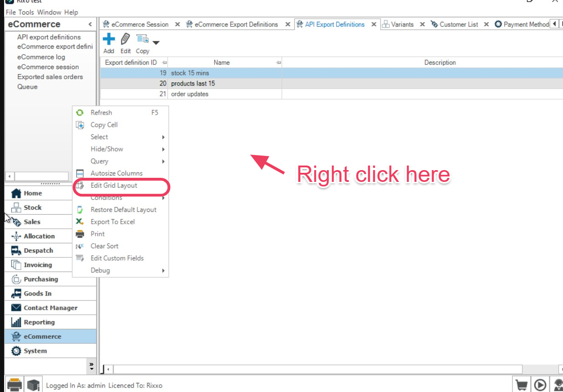Select row 'products last 15'

(332, 83)
